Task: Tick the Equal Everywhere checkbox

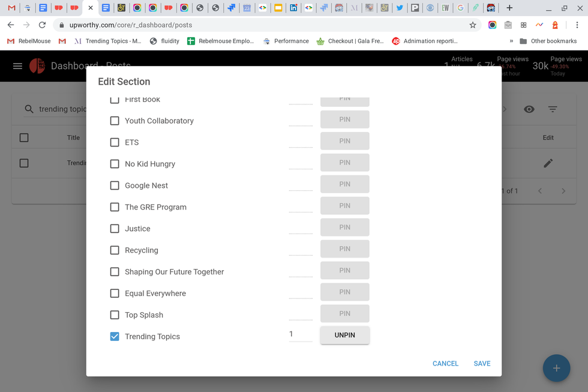Action: point(115,294)
